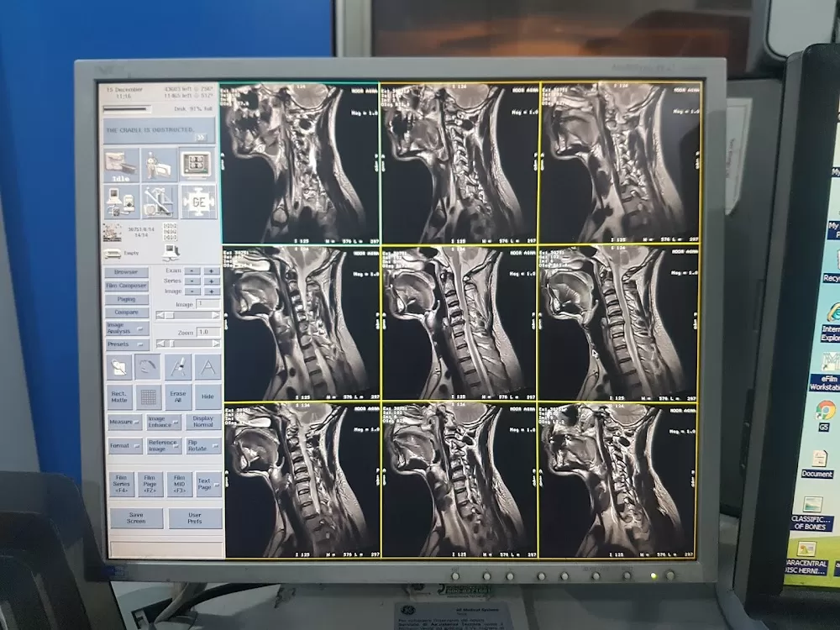Screen dimensions: 840x630
Task: Click the Zoom value input field
Action: (207, 332)
